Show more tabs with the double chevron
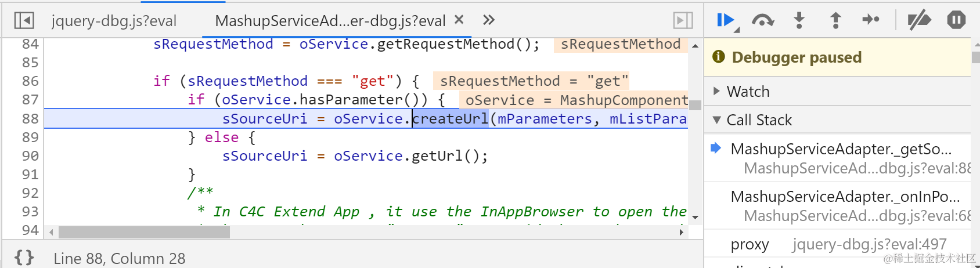 (489, 20)
